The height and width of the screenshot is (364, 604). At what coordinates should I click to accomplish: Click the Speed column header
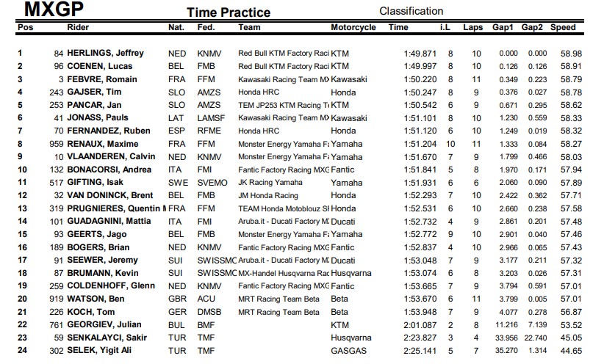click(563, 27)
